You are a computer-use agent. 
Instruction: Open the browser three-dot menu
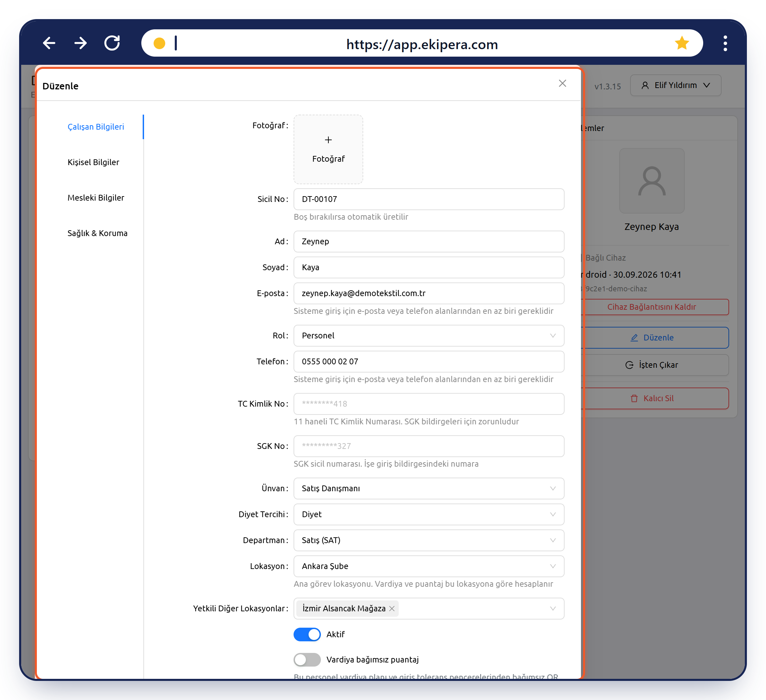coord(725,43)
